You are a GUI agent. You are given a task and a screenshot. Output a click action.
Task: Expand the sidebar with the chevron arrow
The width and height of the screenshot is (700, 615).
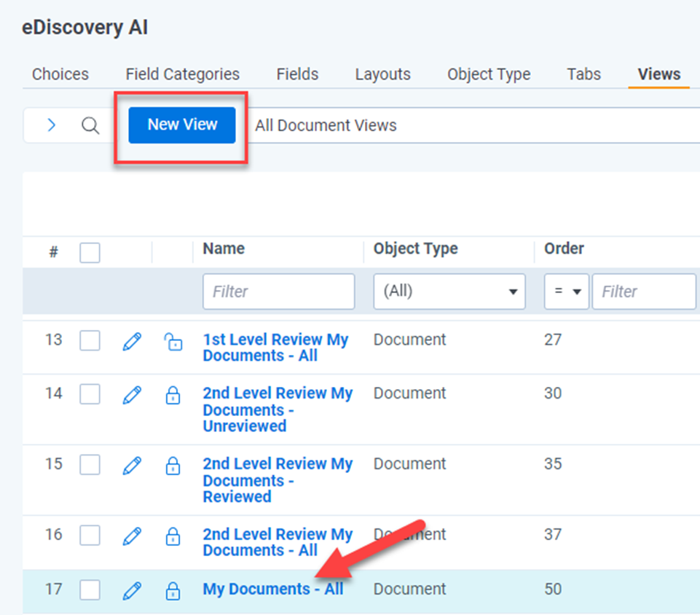click(51, 125)
